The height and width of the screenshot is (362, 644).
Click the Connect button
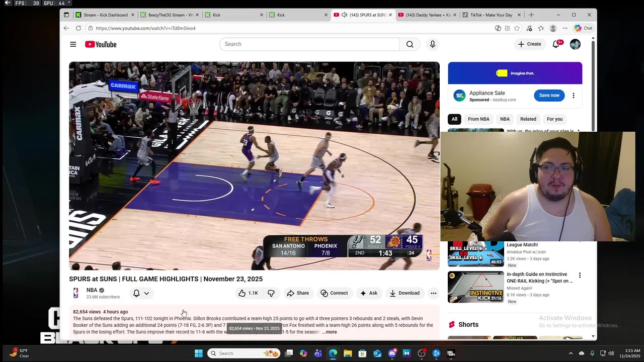point(334,293)
